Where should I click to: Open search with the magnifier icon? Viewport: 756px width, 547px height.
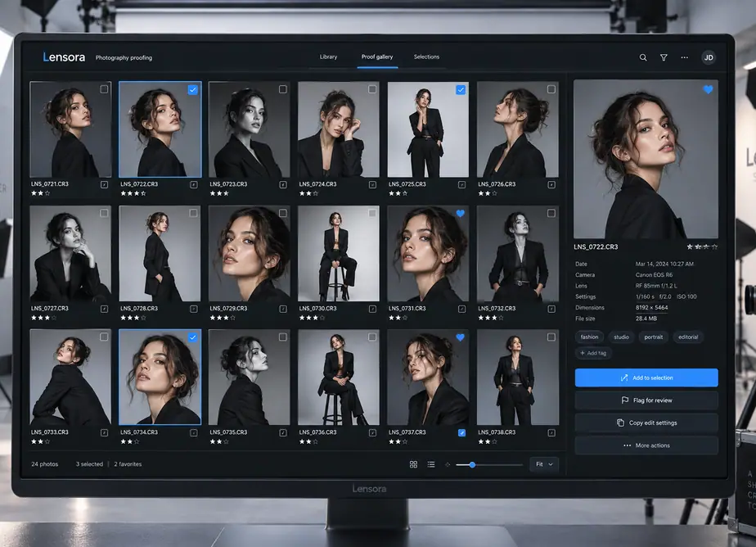(x=643, y=57)
